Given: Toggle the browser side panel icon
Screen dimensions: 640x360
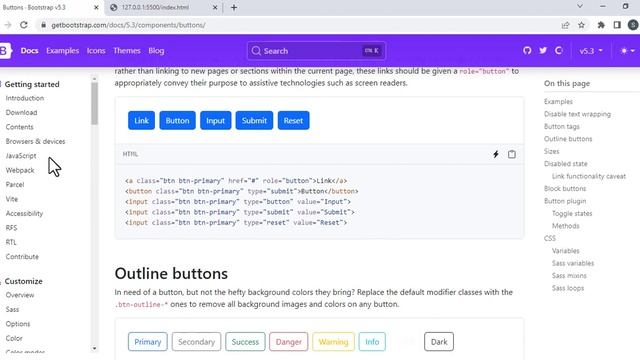Looking at the screenshot, I should 617,25.
